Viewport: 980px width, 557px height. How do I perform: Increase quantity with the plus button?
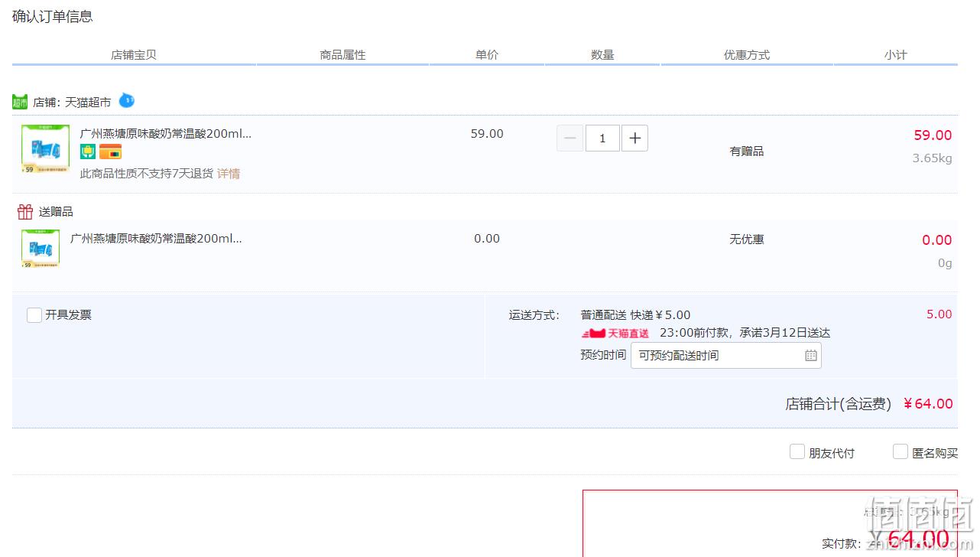[x=634, y=138]
